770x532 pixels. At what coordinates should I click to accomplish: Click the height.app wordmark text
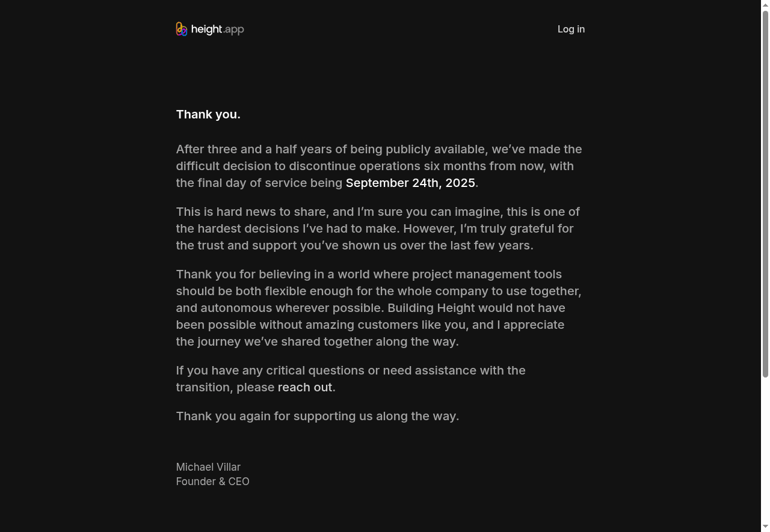pos(217,29)
